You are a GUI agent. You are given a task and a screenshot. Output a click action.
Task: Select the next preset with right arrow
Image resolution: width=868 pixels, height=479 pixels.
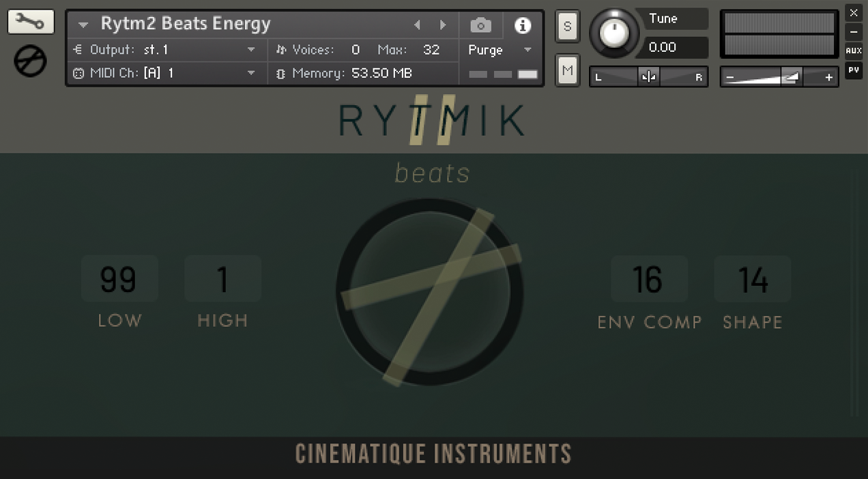tap(443, 25)
